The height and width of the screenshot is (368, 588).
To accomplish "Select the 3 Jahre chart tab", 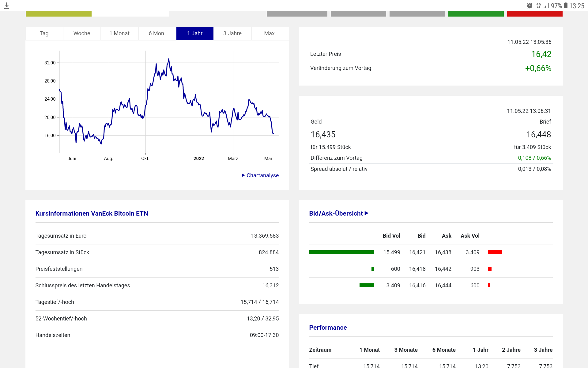I will pos(232,33).
